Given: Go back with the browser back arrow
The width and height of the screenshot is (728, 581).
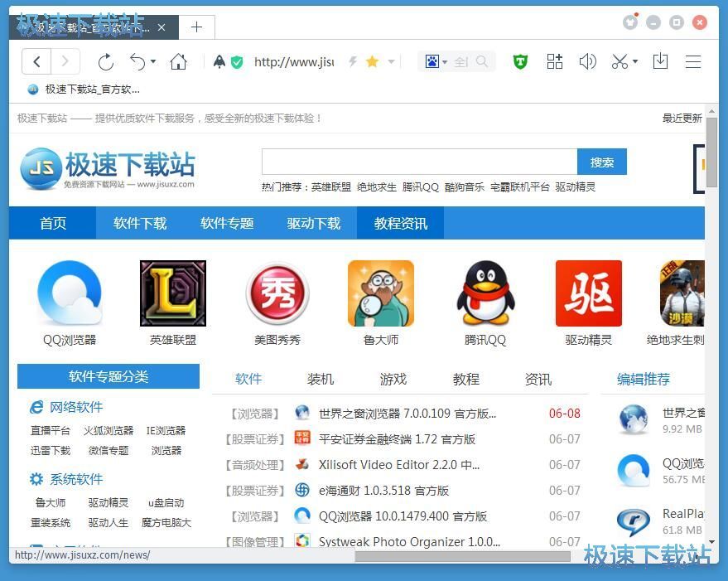Looking at the screenshot, I should (36, 61).
